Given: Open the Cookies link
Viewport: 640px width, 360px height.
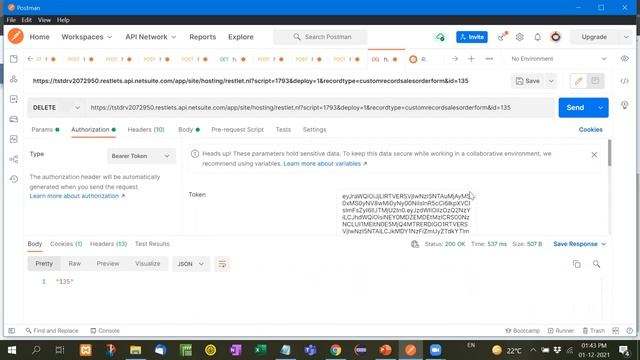Looking at the screenshot, I should pos(590,129).
